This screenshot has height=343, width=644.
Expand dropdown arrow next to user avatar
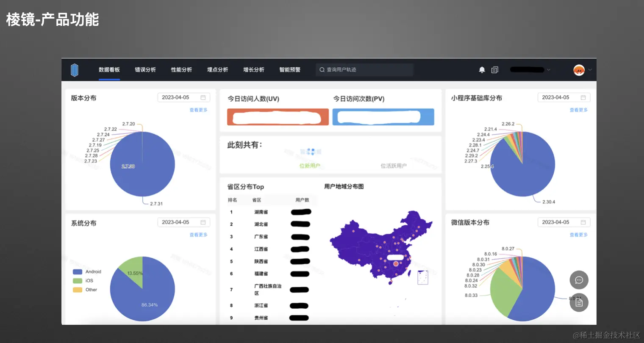(x=590, y=70)
